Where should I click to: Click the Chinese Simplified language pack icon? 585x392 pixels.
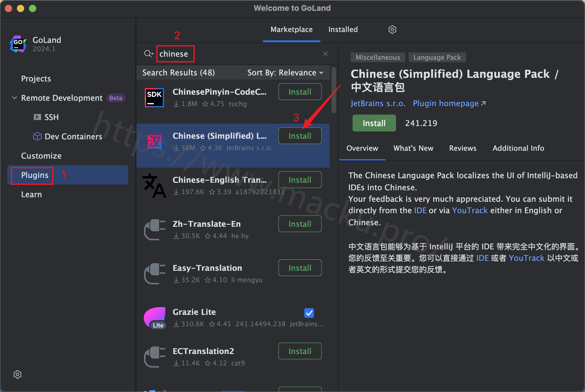[154, 141]
